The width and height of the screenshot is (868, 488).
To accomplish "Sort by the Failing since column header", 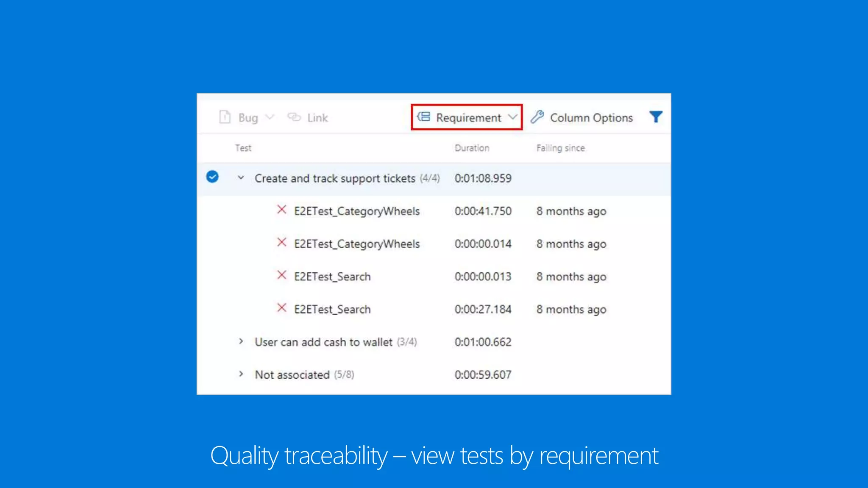I will pyautogui.click(x=560, y=148).
